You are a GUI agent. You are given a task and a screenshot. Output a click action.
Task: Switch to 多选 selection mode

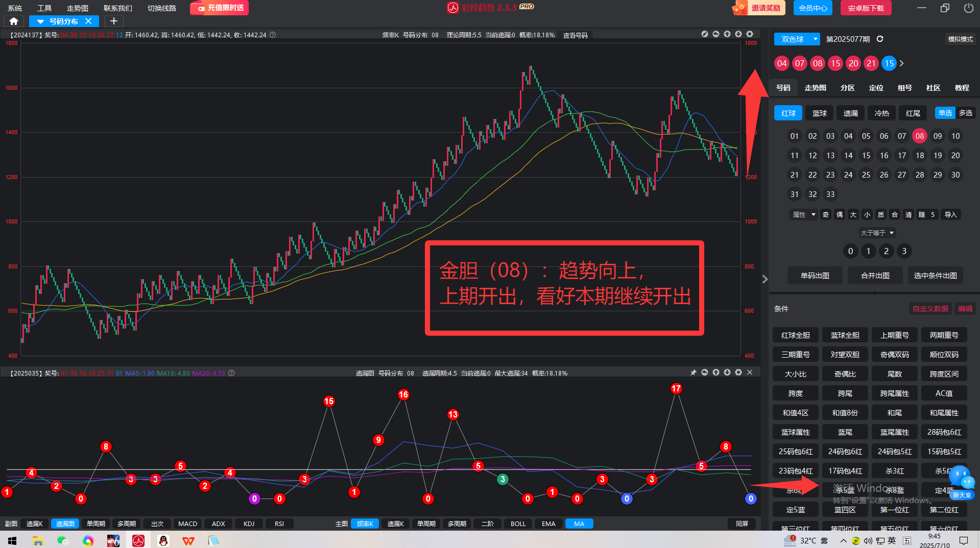tap(965, 113)
